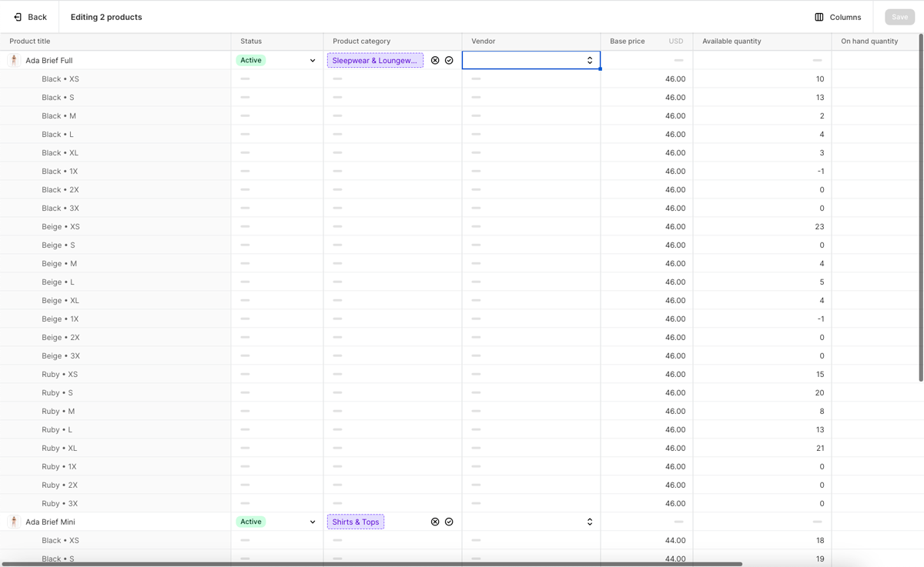Expand Vendor selector for Ada Brief Mini
Viewport: 924px width, 567px height.
point(590,522)
